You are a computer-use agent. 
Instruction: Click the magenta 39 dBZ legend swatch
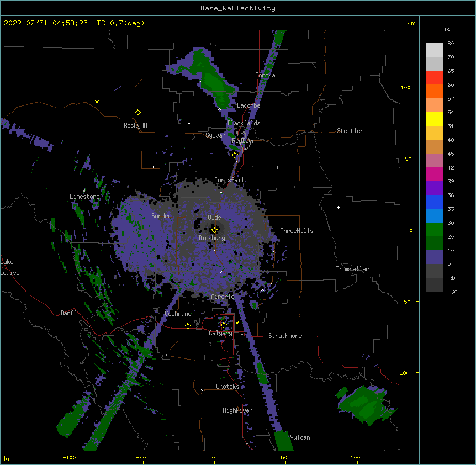coord(434,174)
